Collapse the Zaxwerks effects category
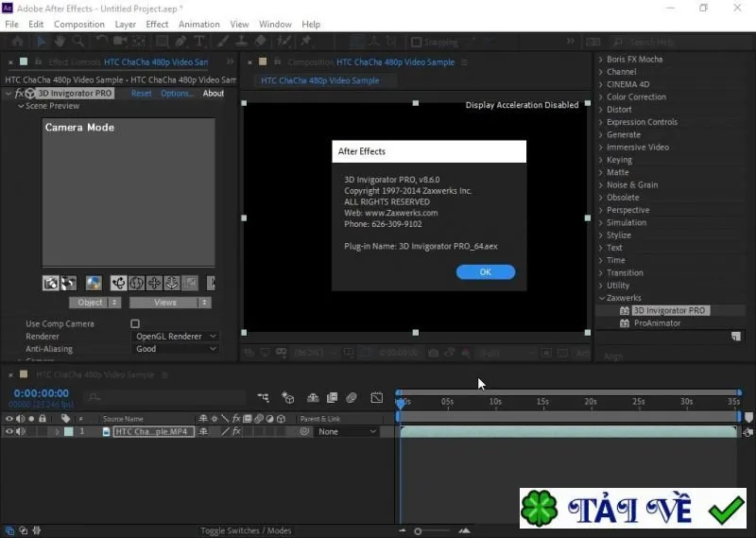Viewport: 756px width, 538px height. click(x=601, y=298)
